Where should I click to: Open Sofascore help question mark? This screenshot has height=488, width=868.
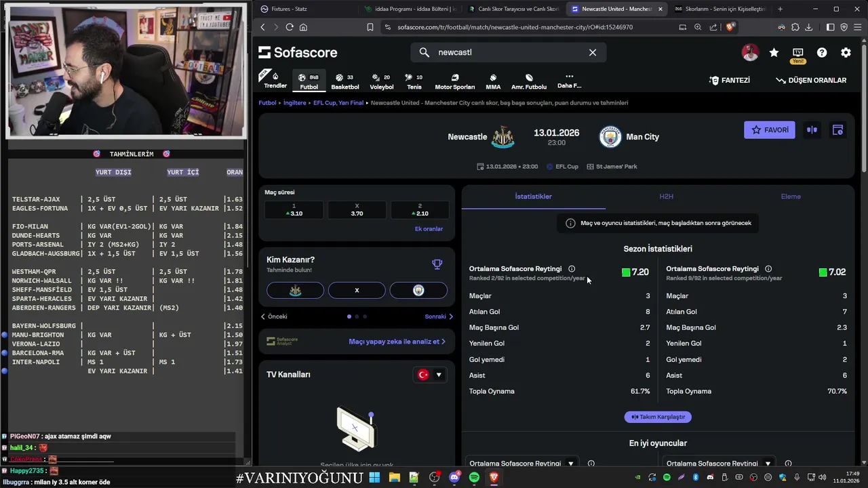(x=822, y=52)
